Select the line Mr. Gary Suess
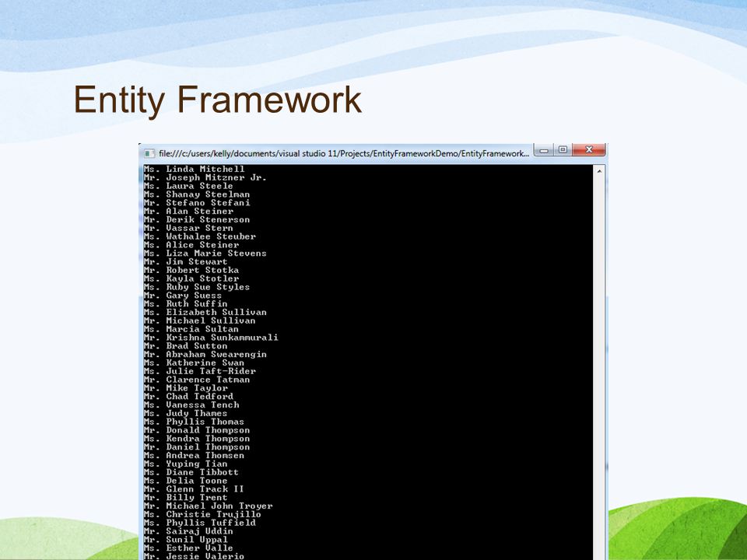 [183, 296]
